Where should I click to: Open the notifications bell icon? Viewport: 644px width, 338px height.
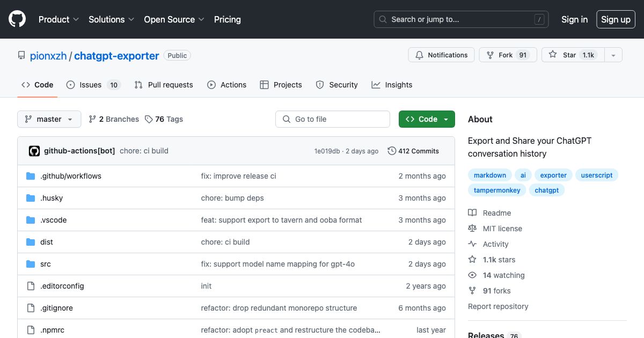click(x=419, y=54)
